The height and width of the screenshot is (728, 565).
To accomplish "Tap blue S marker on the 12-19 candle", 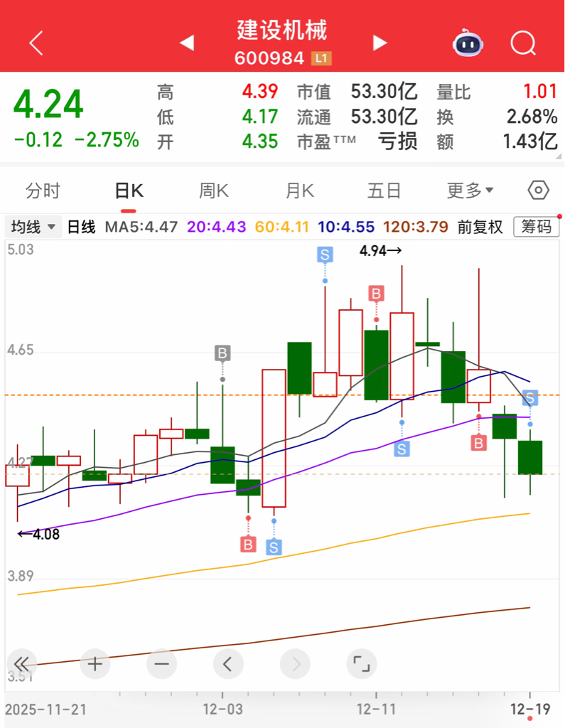I will pos(530,398).
